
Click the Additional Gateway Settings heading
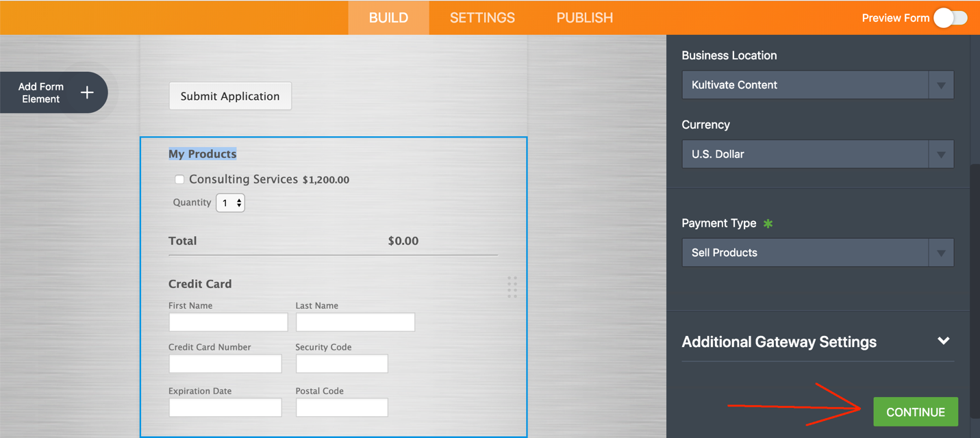pos(779,342)
